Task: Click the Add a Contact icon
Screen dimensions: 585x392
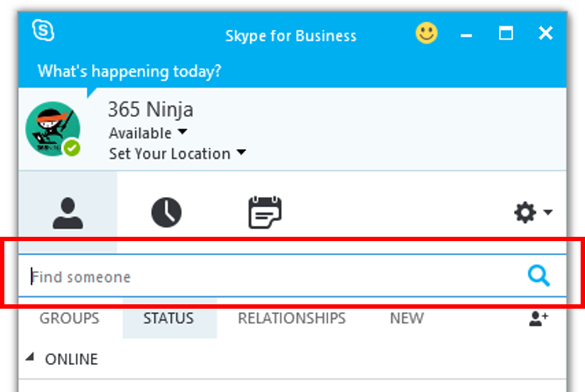Action: click(x=539, y=318)
